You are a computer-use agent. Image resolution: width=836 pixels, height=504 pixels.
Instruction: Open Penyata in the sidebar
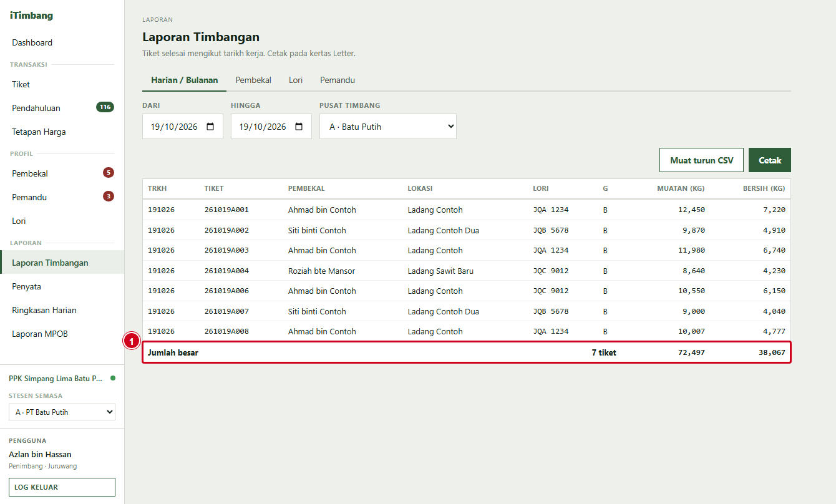pos(62,287)
